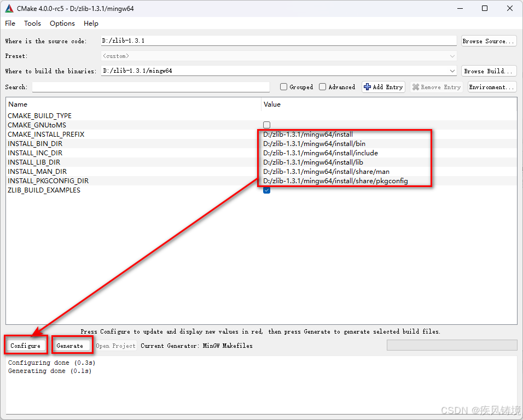The width and height of the screenshot is (523, 420).
Task: Click the 'Configuring done (0.3s)' output line
Action: click(52, 363)
